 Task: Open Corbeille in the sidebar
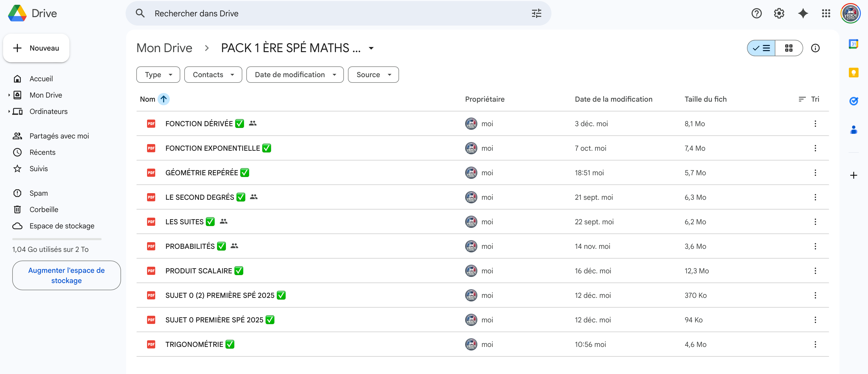pyautogui.click(x=44, y=209)
